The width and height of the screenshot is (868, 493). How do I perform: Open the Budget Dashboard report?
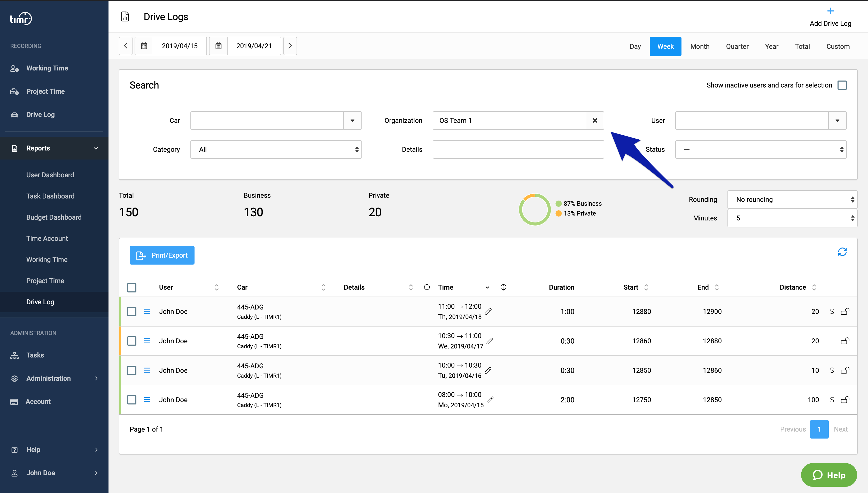coord(54,217)
